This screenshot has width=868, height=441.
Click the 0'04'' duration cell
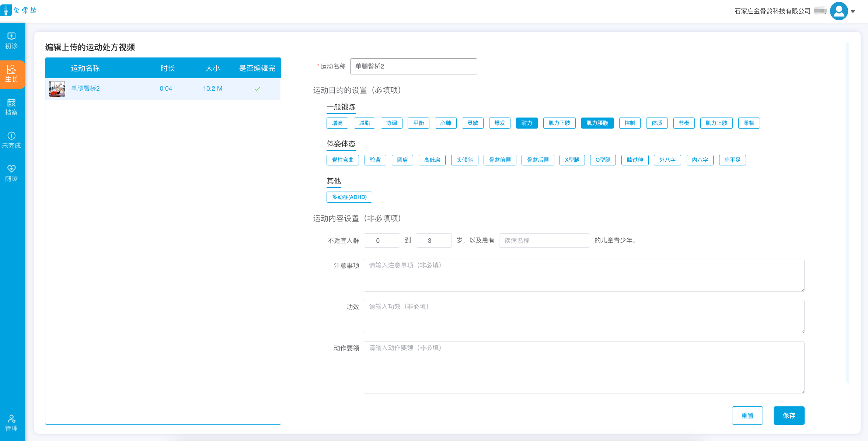(168, 88)
